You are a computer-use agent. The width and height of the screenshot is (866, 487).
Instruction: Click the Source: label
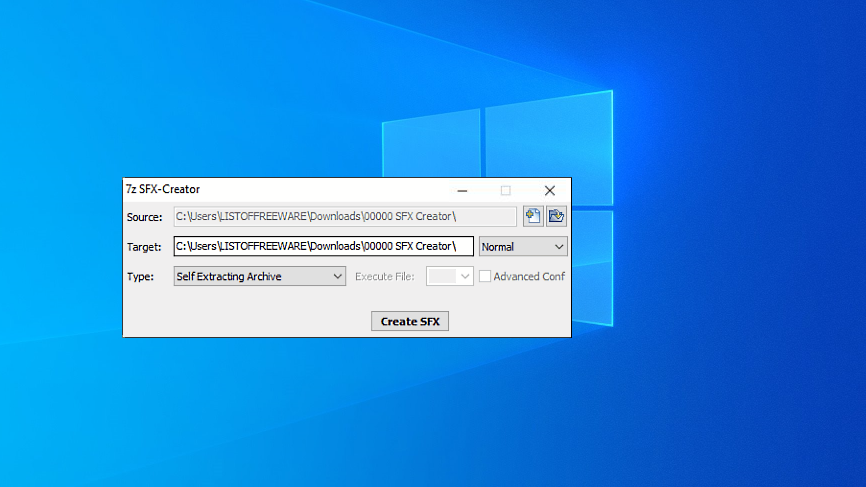[145, 217]
